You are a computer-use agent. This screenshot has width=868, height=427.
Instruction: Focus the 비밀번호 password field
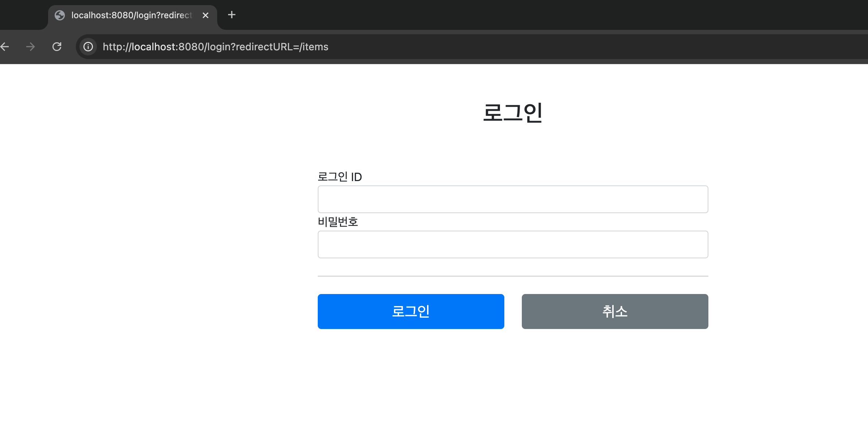[x=513, y=244]
